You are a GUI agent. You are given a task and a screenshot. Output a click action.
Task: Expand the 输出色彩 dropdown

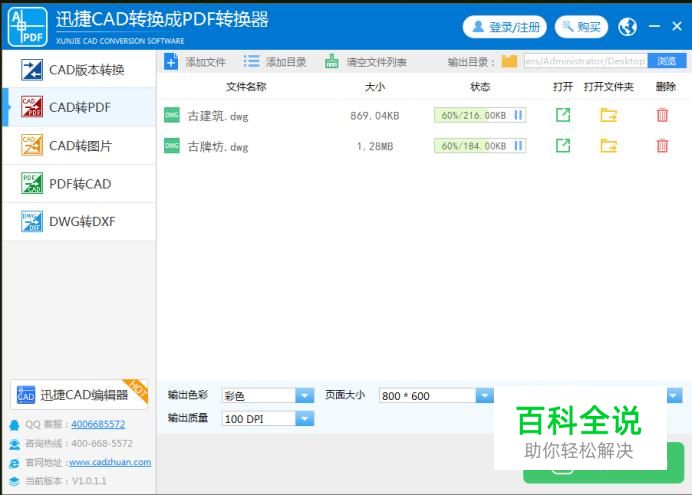tap(305, 395)
